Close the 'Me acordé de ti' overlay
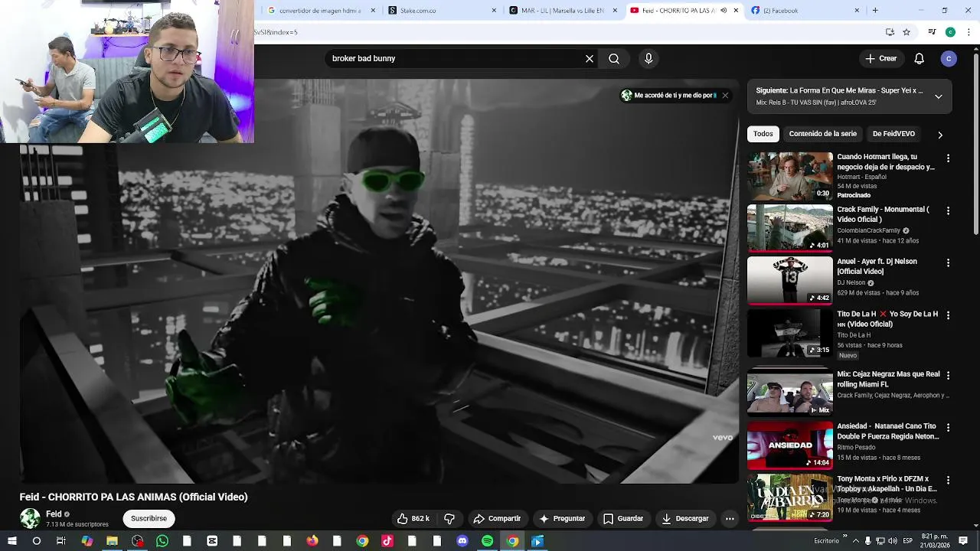Viewport: 980px width, 551px height. 725,96
